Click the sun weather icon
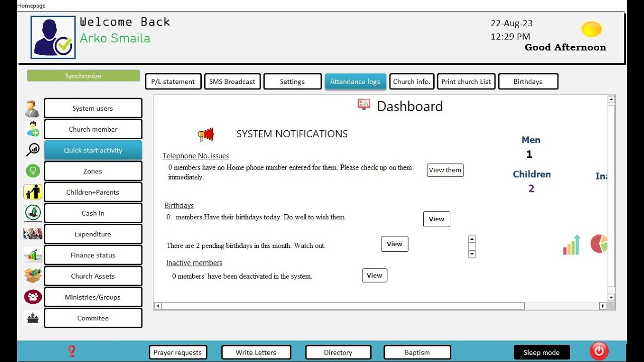The width and height of the screenshot is (644, 362). (591, 29)
